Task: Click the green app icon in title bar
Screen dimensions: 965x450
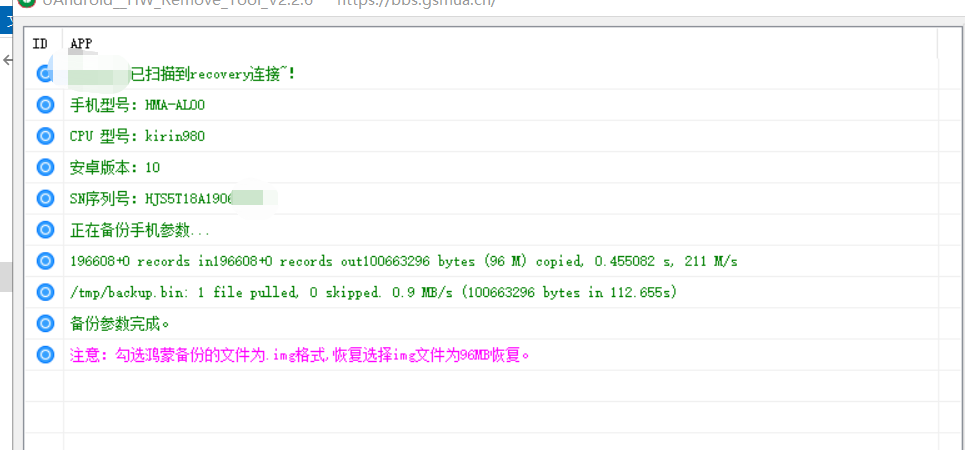Action: pos(26,2)
